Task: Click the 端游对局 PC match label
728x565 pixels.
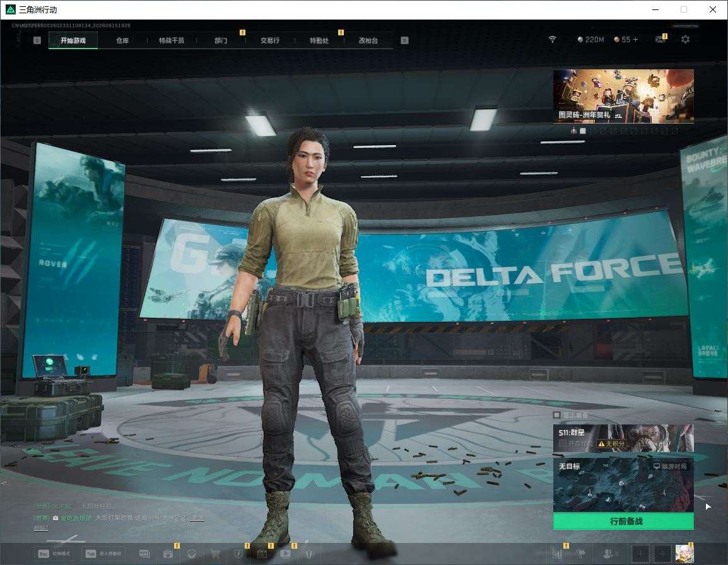Action: 670,466
